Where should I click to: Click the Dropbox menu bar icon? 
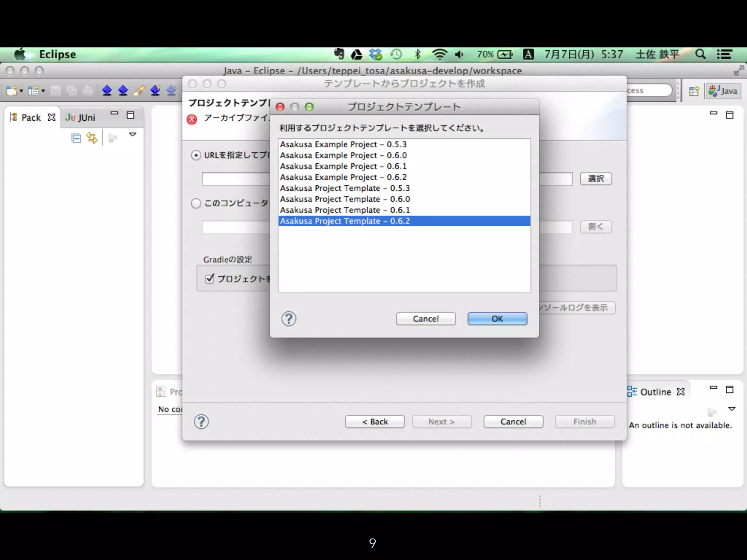click(375, 54)
